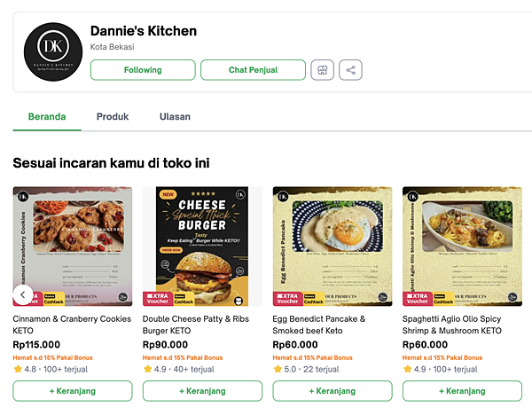The image size is (532, 415).
Task: Open Double Cheese Burger product image
Action: click(202, 246)
